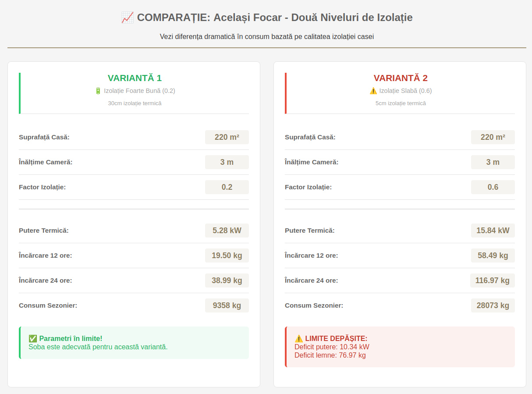Click the warning icon next to Izolație Slabă

click(x=373, y=91)
